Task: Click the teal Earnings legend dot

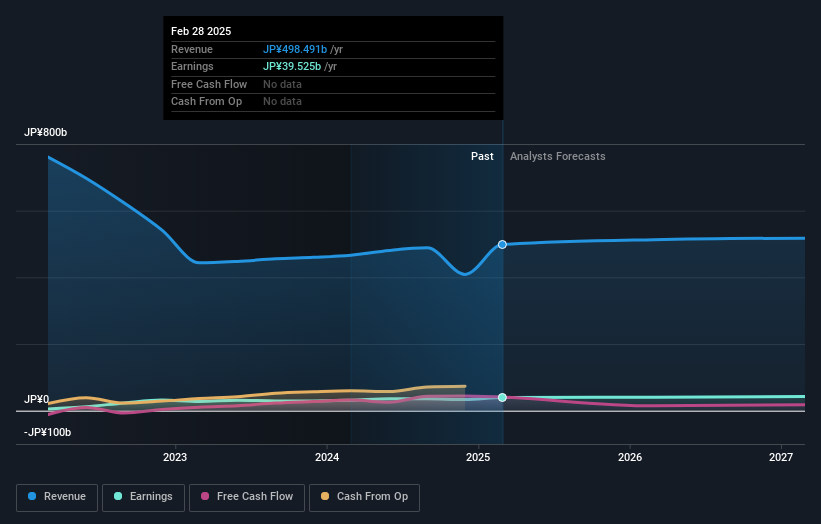Action: (118, 496)
